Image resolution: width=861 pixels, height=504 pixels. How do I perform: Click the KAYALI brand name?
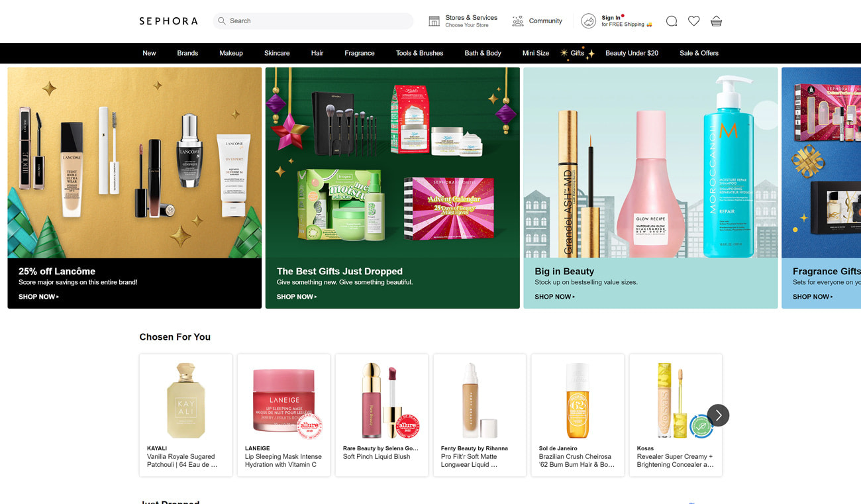[157, 448]
